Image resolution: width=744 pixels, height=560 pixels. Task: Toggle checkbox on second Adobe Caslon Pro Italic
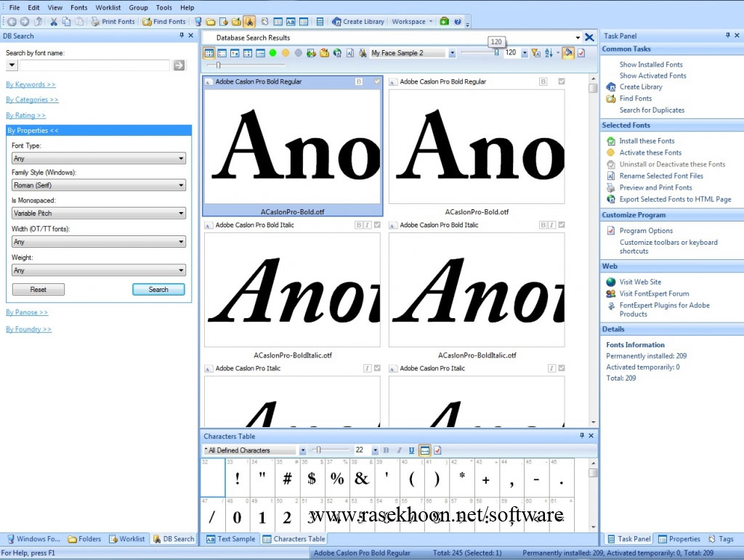[x=561, y=368]
